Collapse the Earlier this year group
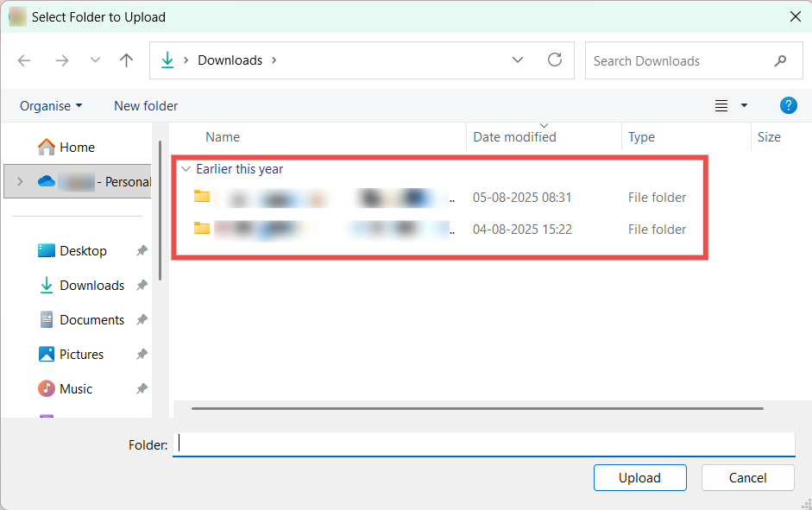 [185, 170]
